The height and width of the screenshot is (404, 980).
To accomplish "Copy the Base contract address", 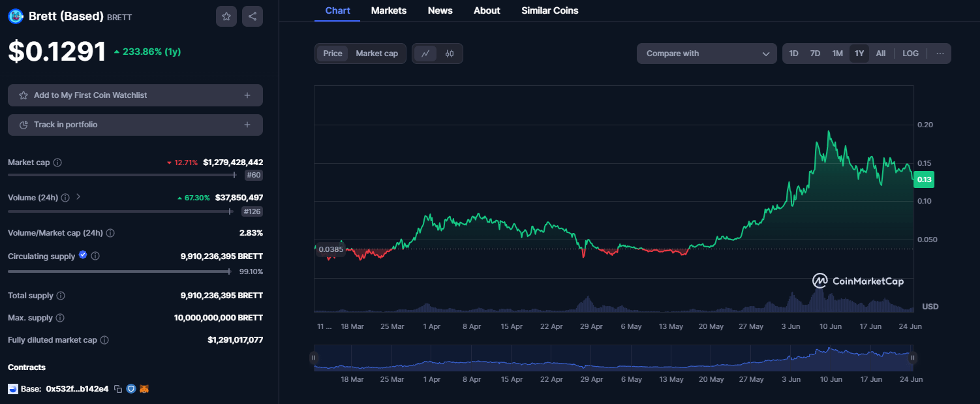I will [x=118, y=389].
